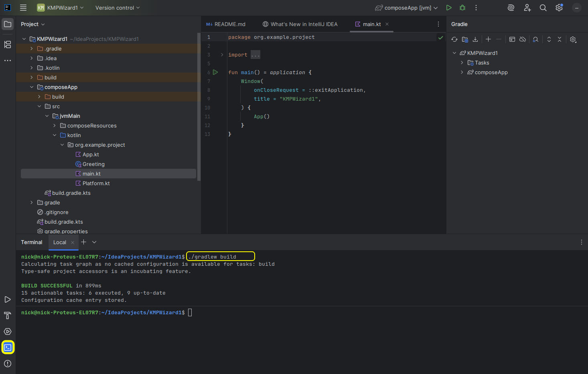Screen dimensions: 588x374
Task: Open IDE settings gear in title bar
Action: tap(559, 8)
